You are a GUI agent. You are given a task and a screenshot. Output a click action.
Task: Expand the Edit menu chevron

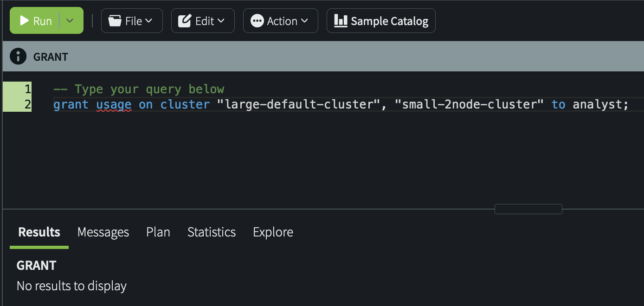(x=221, y=21)
